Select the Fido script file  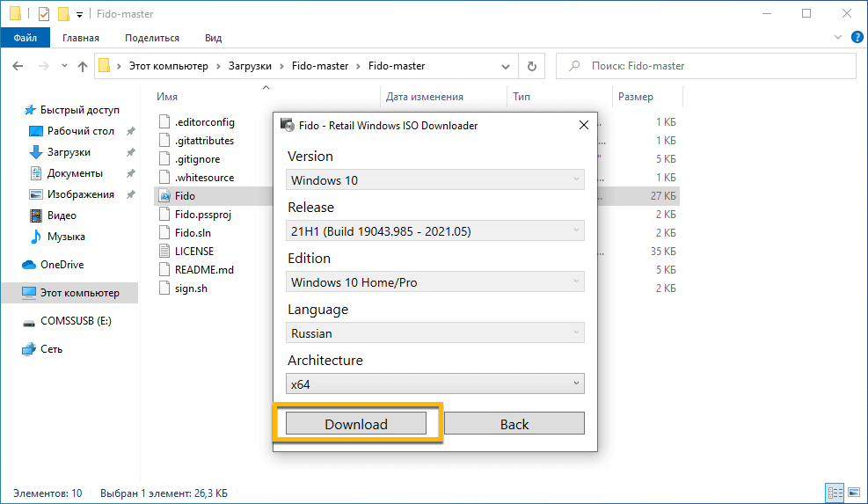click(185, 195)
